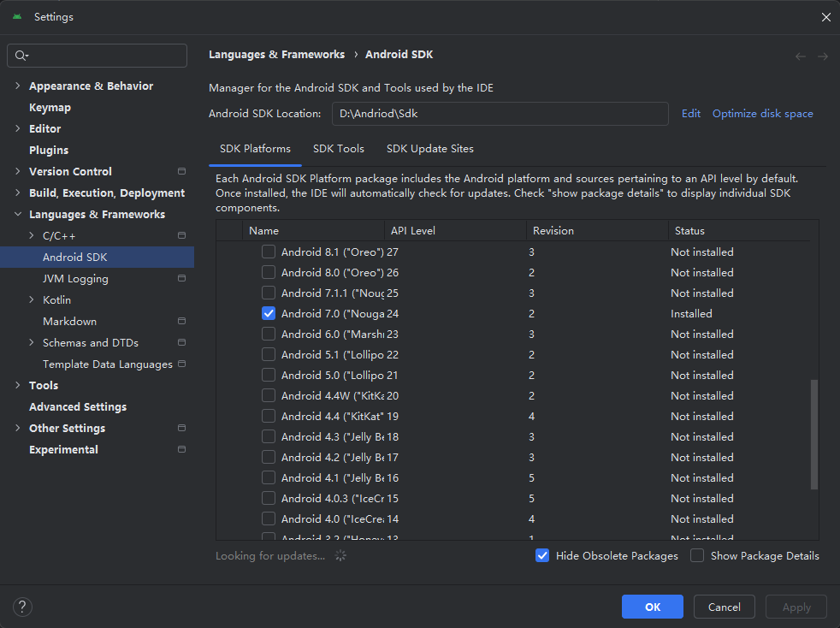
Task: Click project-level icon beside Version Control
Action: tap(181, 171)
